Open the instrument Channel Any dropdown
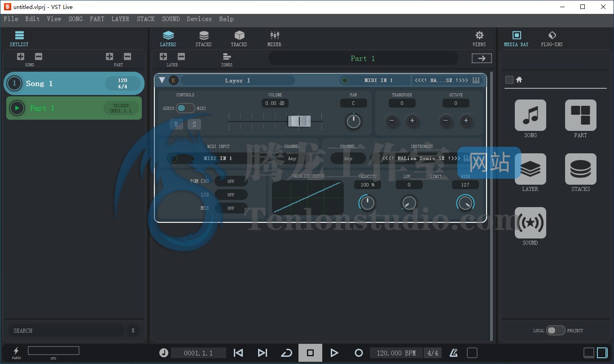This screenshot has width=614, height=364. point(348,158)
